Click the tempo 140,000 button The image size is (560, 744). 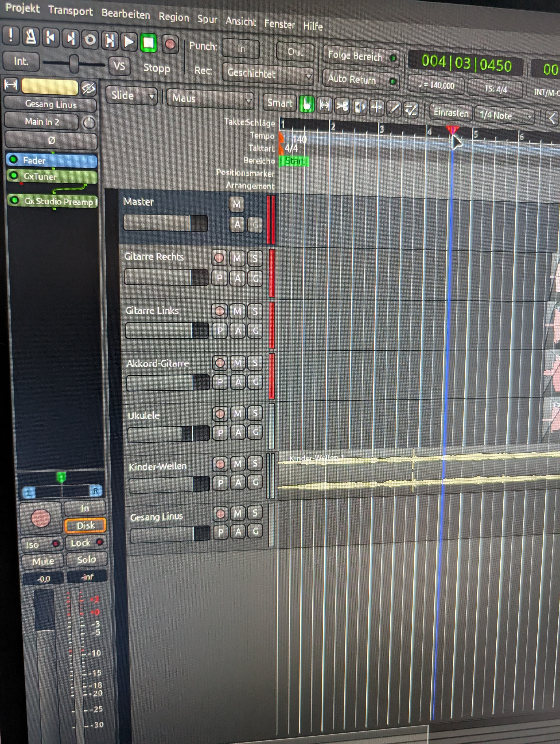(436, 85)
